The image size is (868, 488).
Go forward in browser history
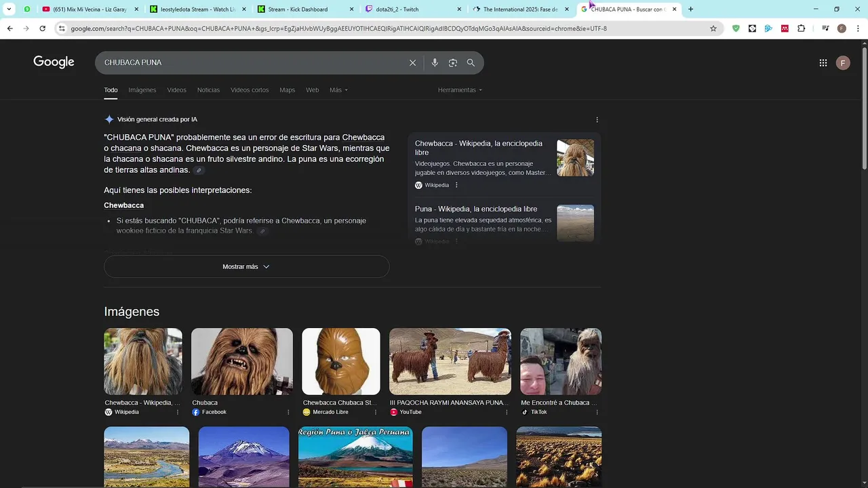pos(26,28)
